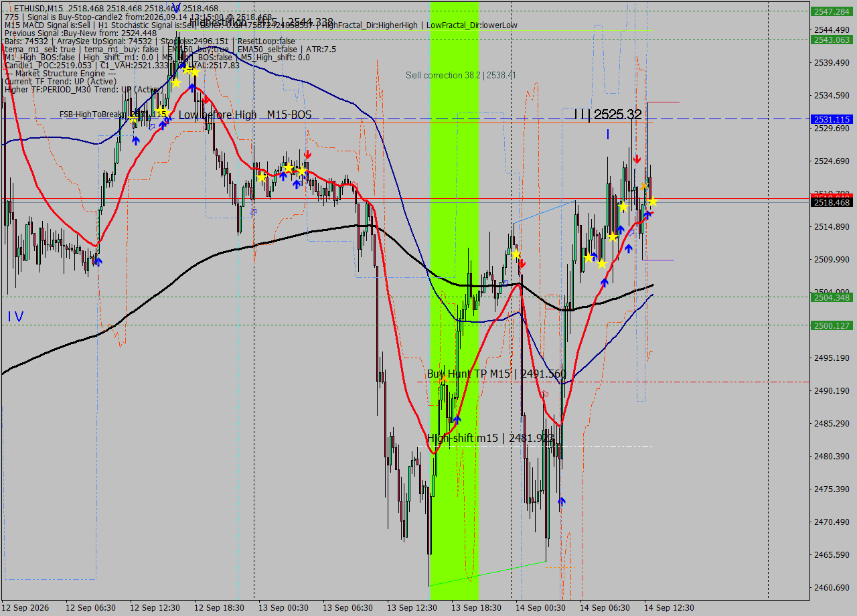Click the green 2547.284 price tag

(x=832, y=11)
